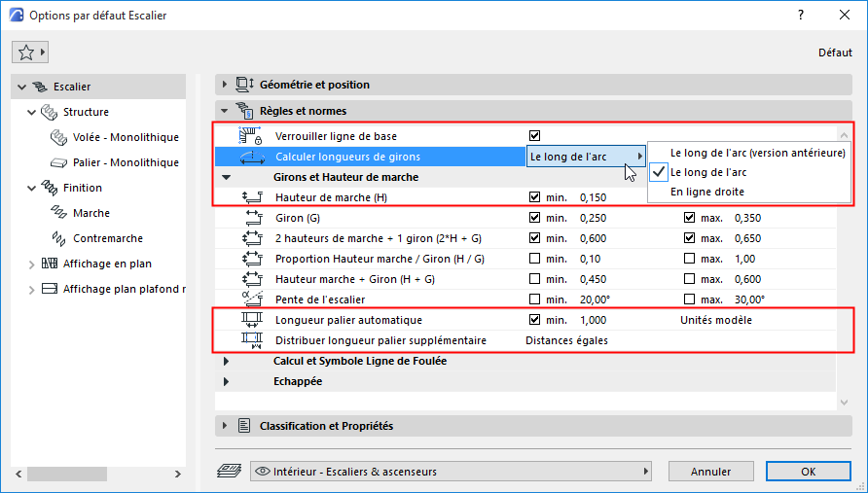Click the tree horizontal scrollbar thumb
Screen dimensions: 868x493
[67, 474]
